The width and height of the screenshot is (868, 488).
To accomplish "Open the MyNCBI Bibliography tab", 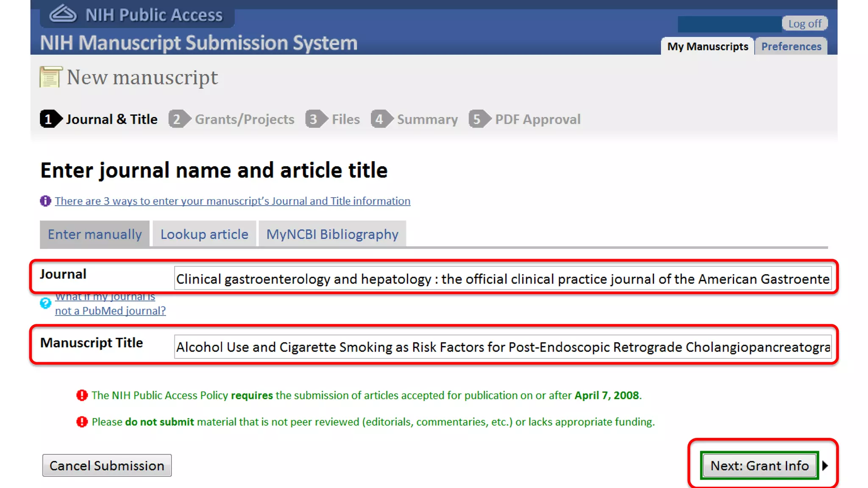I will point(332,234).
